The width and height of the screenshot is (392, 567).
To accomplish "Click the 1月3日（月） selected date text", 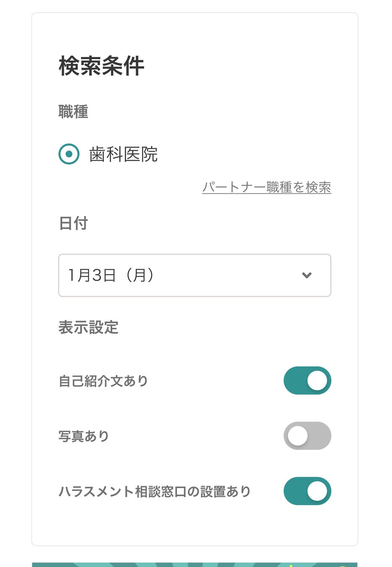I will pyautogui.click(x=111, y=275).
